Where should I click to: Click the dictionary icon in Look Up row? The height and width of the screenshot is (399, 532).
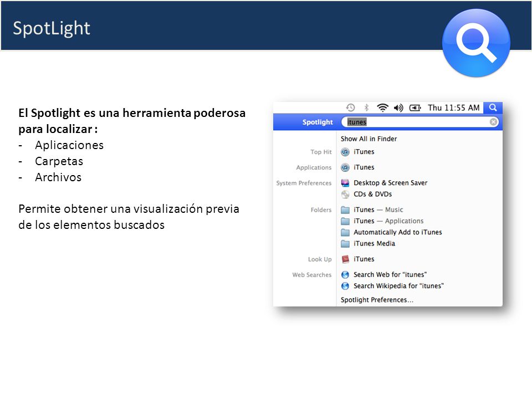345,259
